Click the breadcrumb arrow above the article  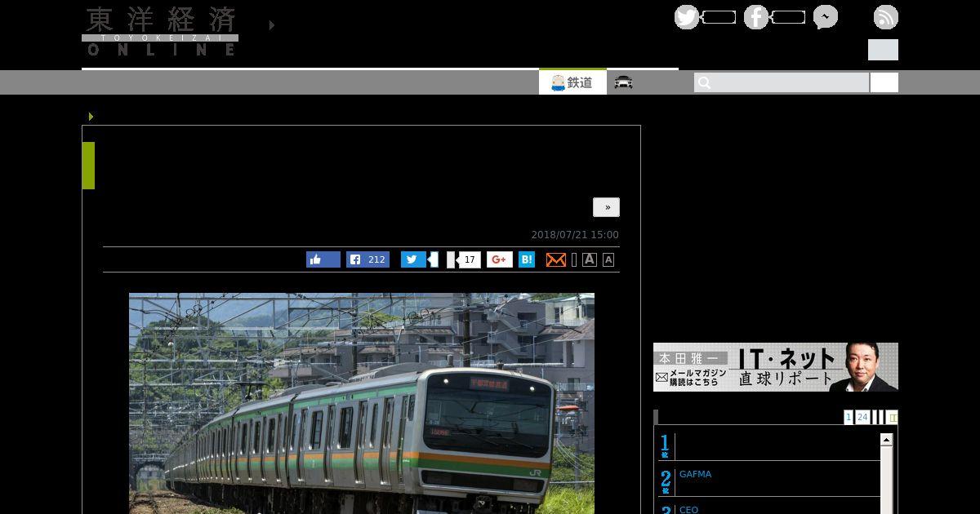click(91, 117)
